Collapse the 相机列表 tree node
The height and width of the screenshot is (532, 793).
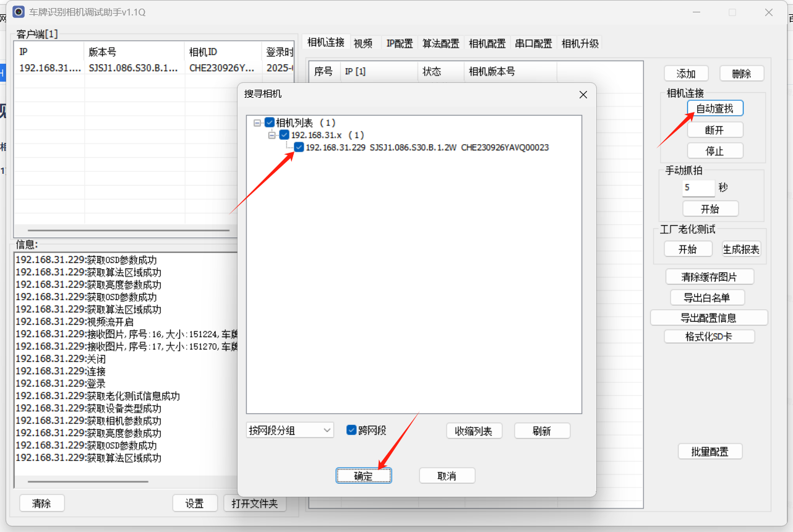tap(257, 123)
